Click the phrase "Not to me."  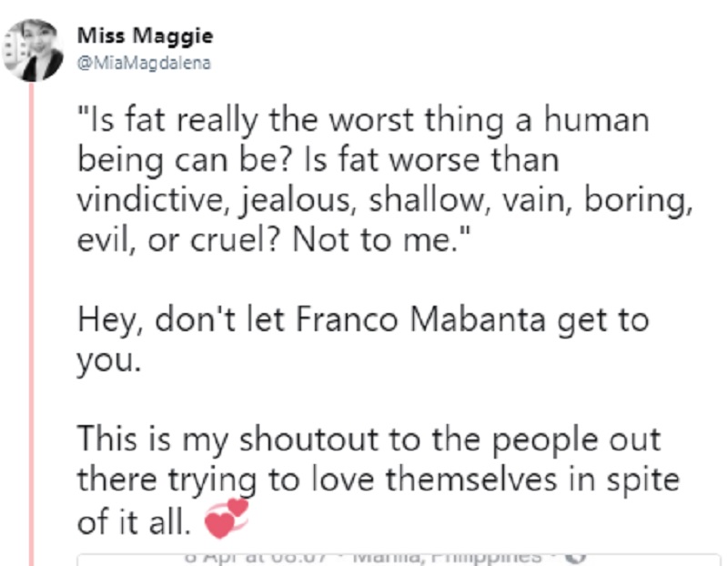(x=380, y=239)
